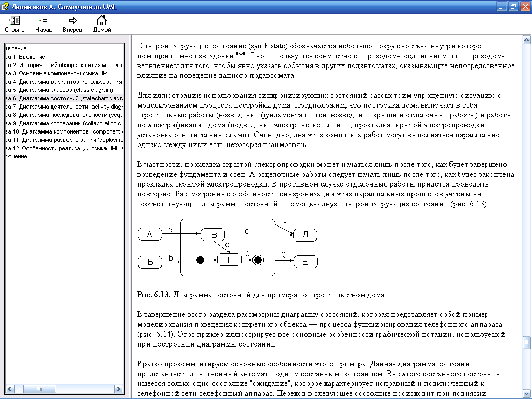Click the reference '(рис. 6.13)' in the text
The image size is (532, 399).
coord(469,204)
